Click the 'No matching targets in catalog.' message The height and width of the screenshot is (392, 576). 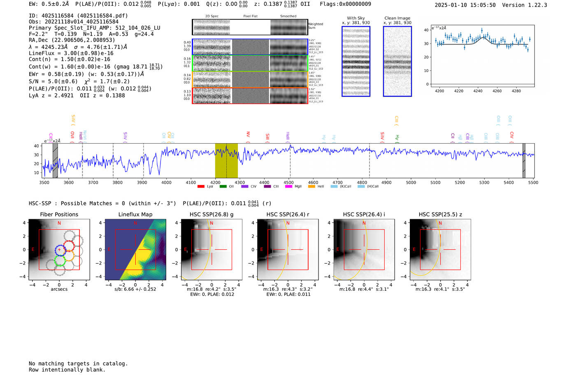click(x=78, y=364)
